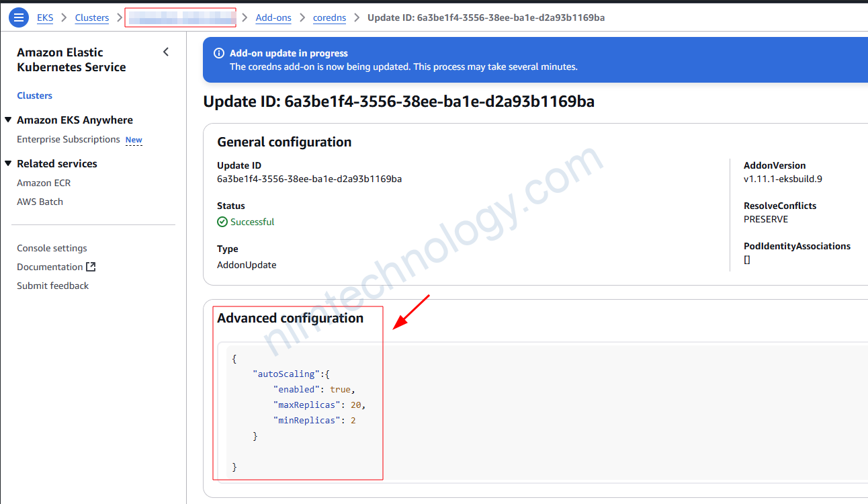Collapse the sidebar with the chevron arrow
Image resolution: width=868 pixels, height=504 pixels.
click(x=166, y=52)
